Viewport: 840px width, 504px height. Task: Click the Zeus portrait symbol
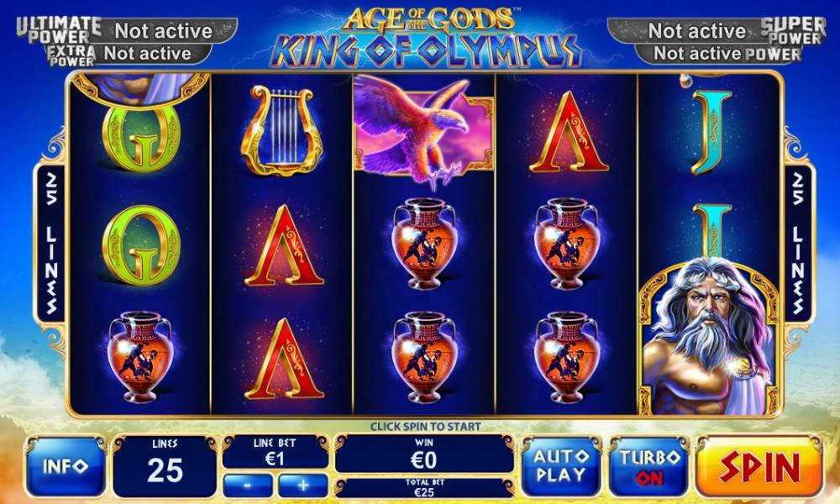tap(709, 336)
